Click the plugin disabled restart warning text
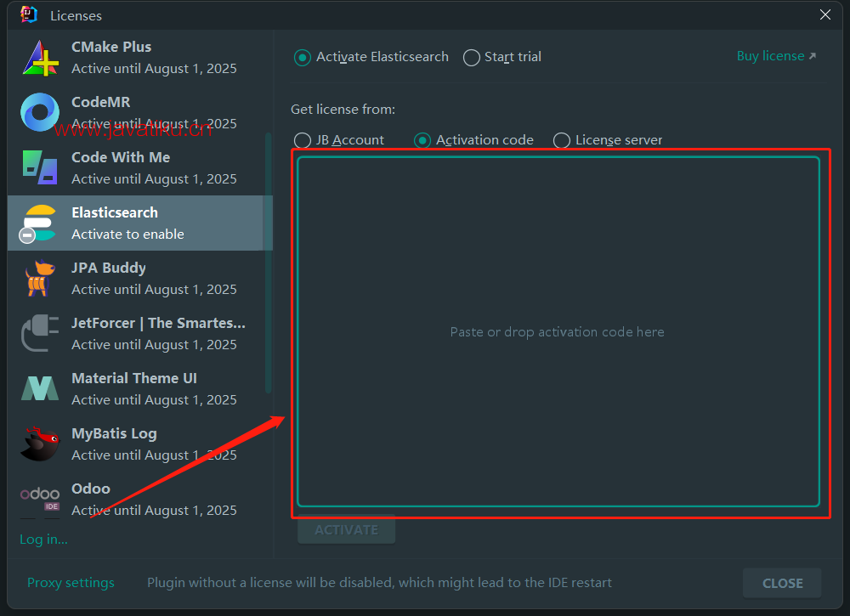The height and width of the screenshot is (616, 850). 379,582
